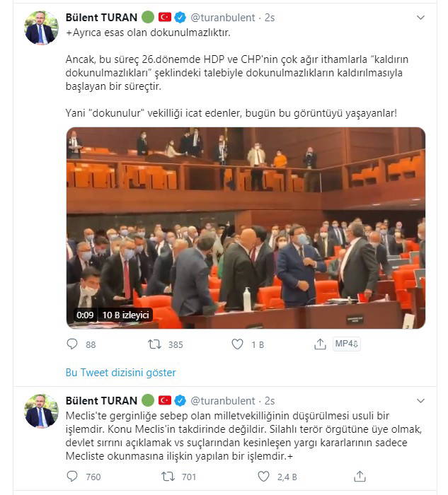Image resolution: width=448 pixels, height=495 pixels.
Task: Click 'Bu Tweet dizisini göster' thread link
Action: click(121, 373)
